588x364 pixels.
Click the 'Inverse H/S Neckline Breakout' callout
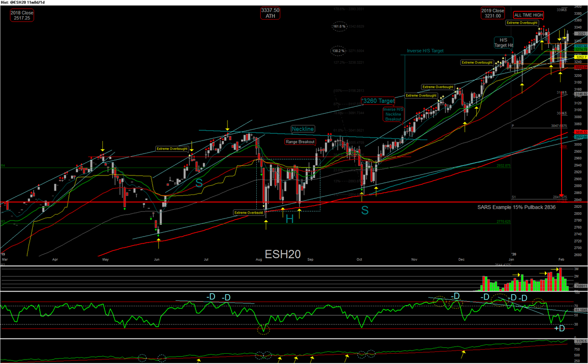[393, 114]
